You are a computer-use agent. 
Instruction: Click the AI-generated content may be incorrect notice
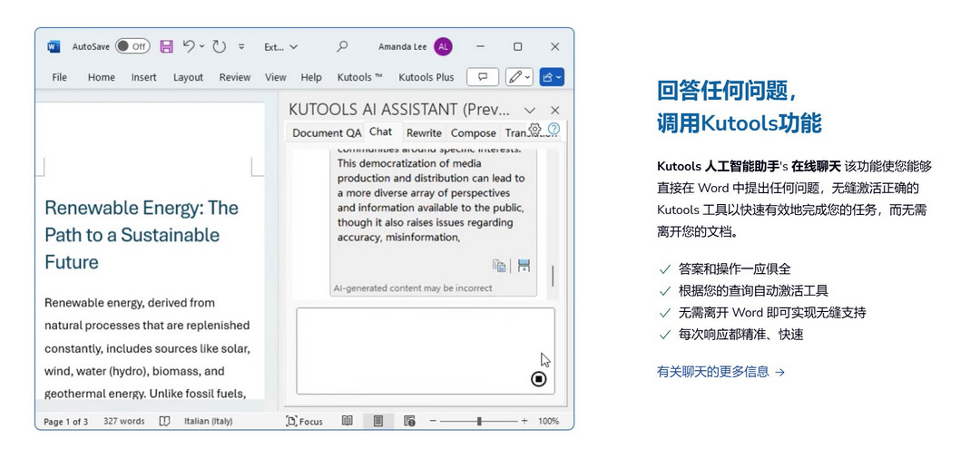[x=413, y=288]
